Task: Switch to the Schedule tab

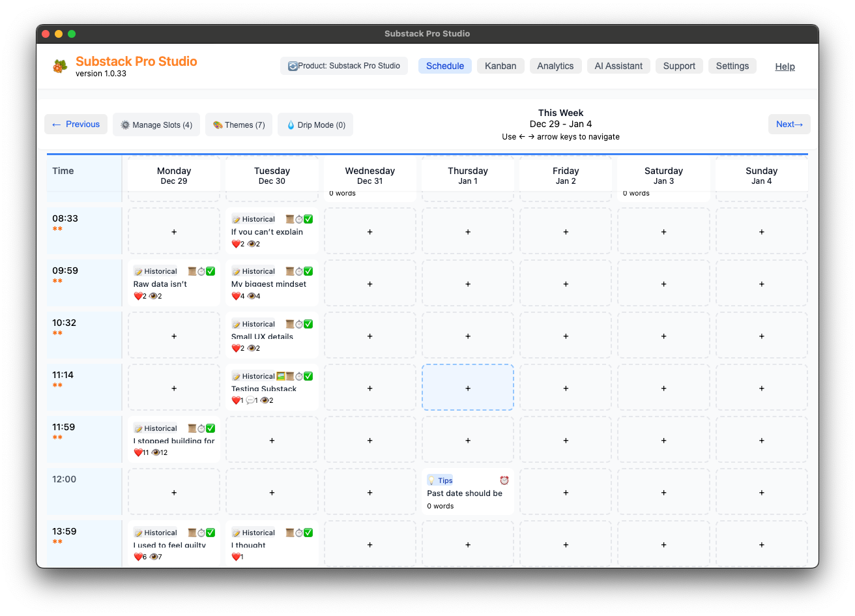Action: [x=445, y=66]
